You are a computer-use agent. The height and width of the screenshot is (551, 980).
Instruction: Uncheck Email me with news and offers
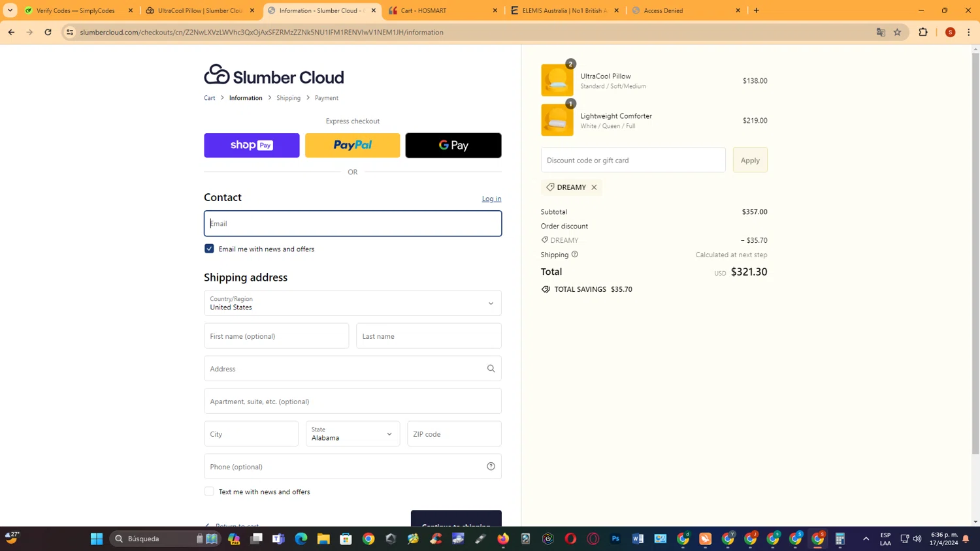tap(209, 249)
